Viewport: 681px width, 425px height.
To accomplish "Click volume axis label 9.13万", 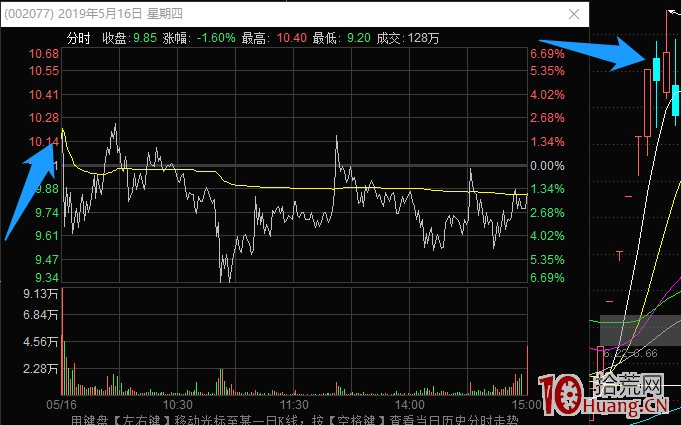I will (40, 294).
